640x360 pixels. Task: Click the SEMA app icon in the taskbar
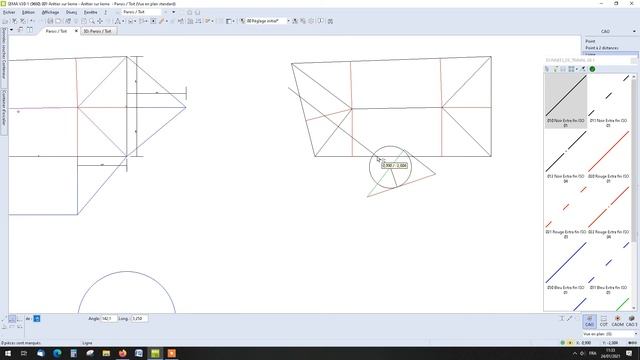(155, 353)
